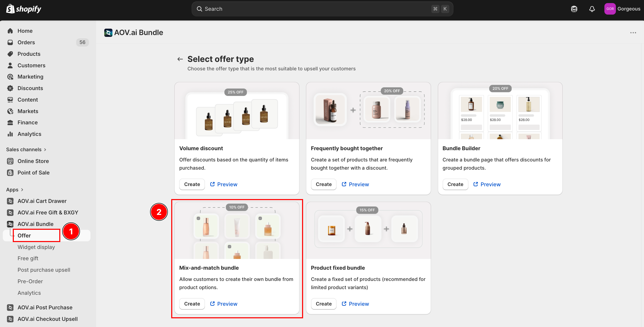Open Free gift submenu item

pyautogui.click(x=28, y=258)
